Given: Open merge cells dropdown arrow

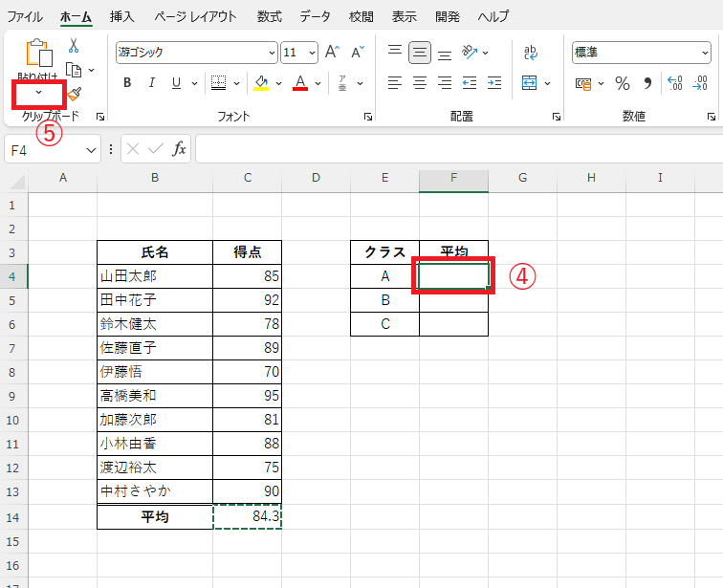Looking at the screenshot, I should click(547, 83).
